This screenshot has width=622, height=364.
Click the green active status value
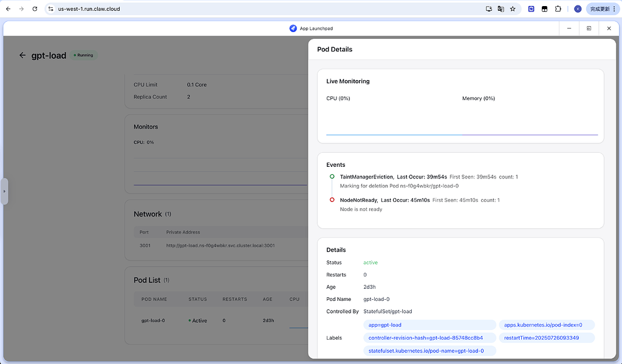point(371,263)
